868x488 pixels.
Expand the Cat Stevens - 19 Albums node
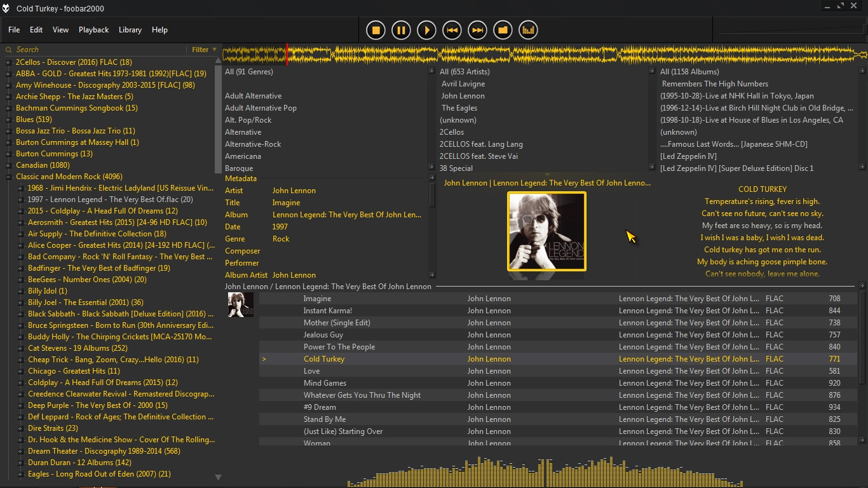click(21, 348)
